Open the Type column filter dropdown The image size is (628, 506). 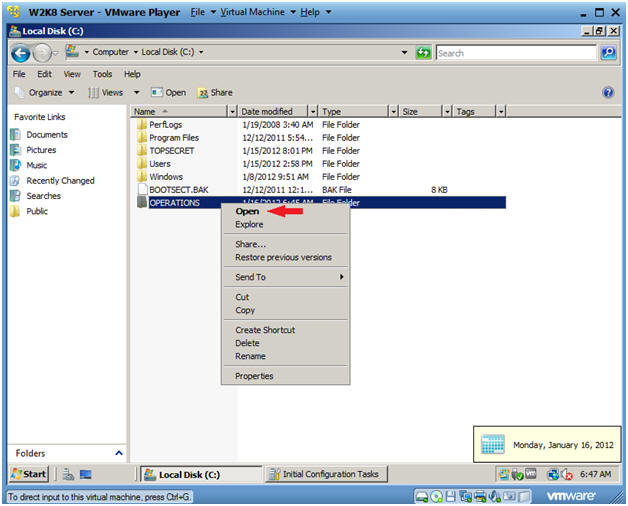(x=394, y=111)
